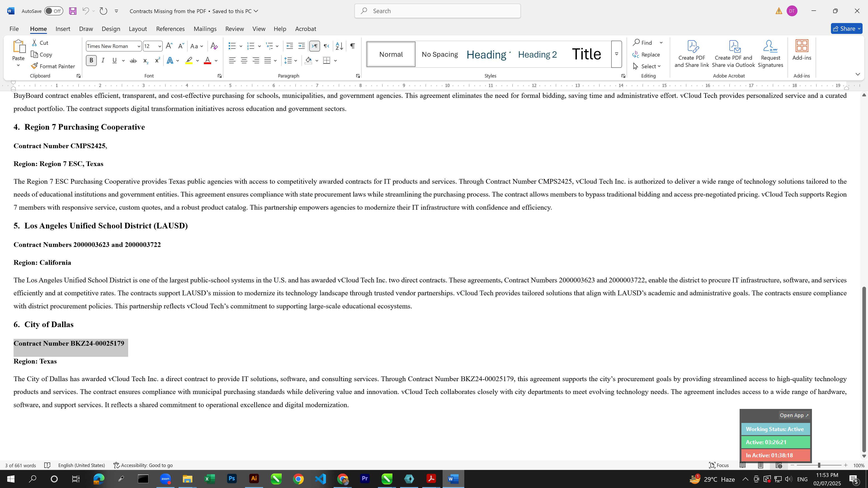Switch to the References tab

point(170,29)
